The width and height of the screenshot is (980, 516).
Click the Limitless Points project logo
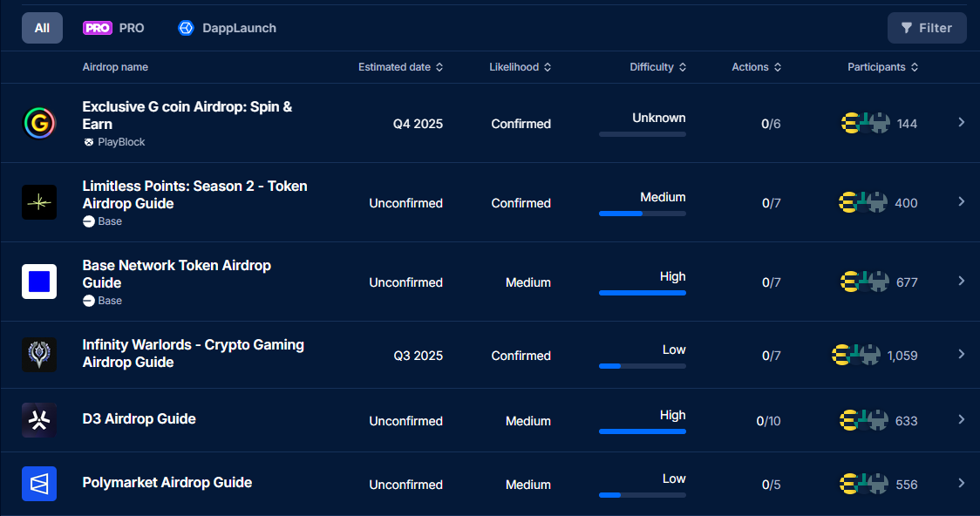(x=39, y=202)
